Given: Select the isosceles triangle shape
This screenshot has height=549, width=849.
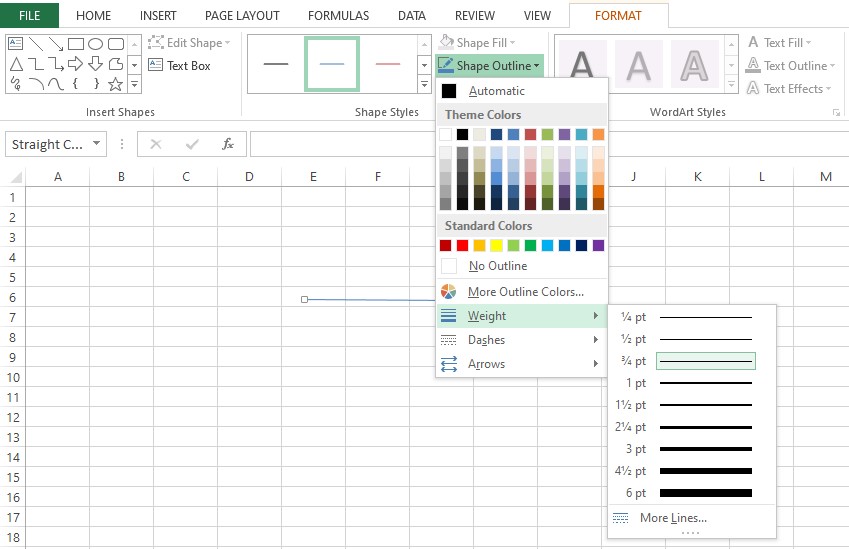Looking at the screenshot, I should (16, 64).
